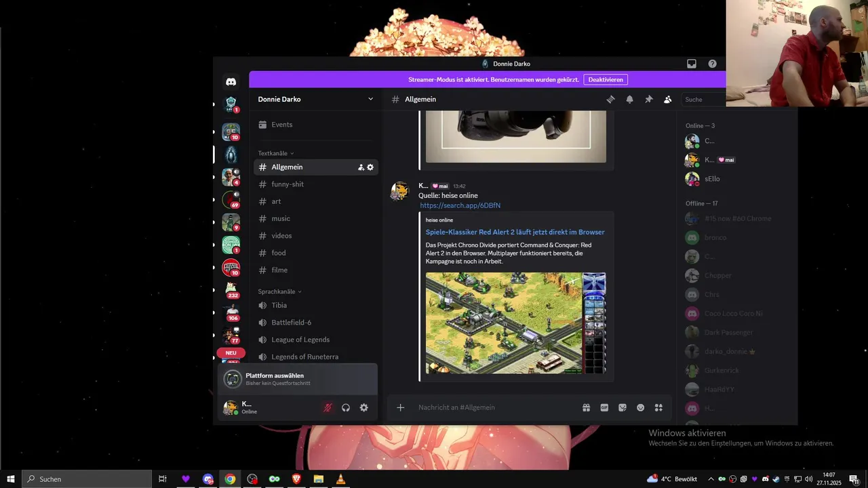The height and width of the screenshot is (488, 868).
Task: Open the server with badge 69
Action: (231, 199)
